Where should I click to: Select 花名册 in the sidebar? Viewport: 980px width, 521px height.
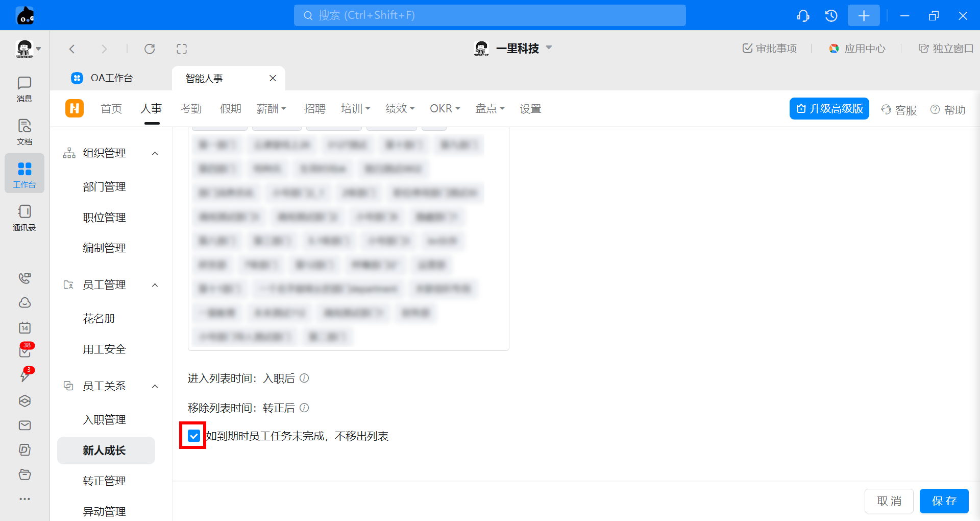coord(99,319)
